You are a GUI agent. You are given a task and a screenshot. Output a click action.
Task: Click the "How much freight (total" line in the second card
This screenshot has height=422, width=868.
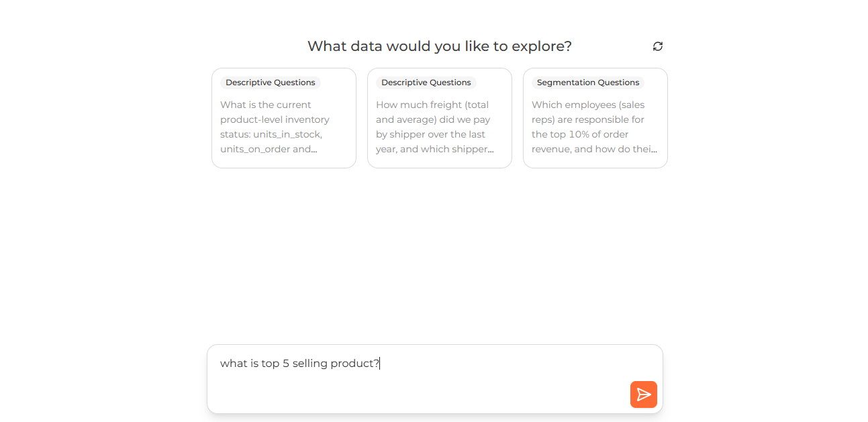pos(432,105)
